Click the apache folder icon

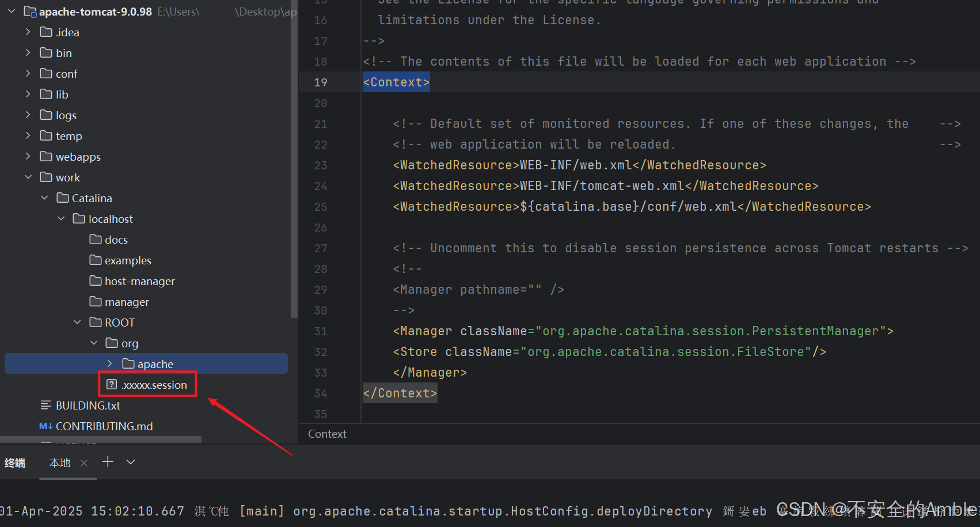[x=128, y=363]
